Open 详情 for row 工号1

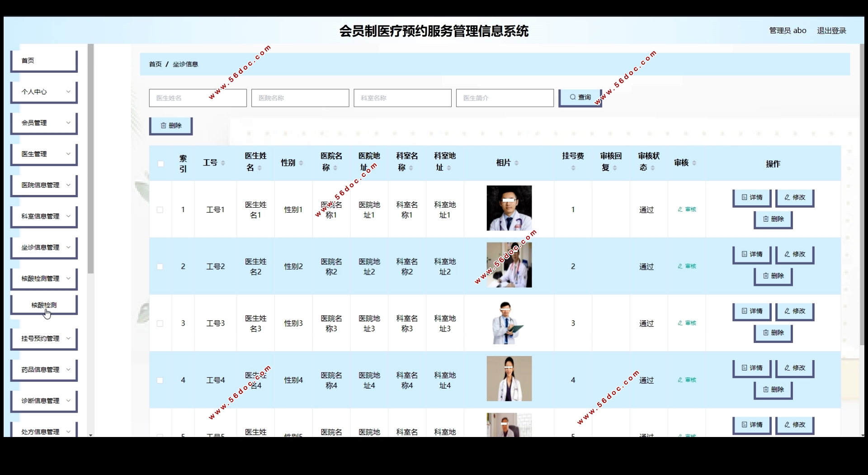click(x=752, y=198)
